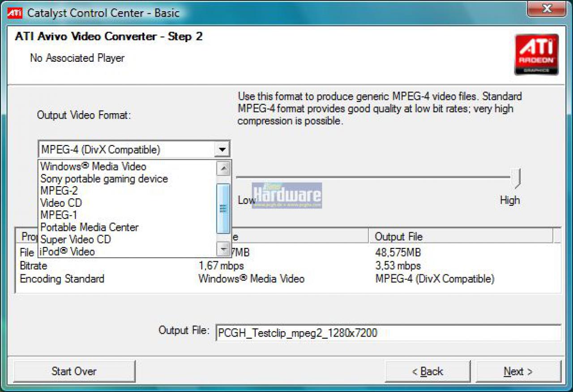Click the format list scrollbar thumb
Viewport: 573px width, 392px height.
click(x=223, y=209)
